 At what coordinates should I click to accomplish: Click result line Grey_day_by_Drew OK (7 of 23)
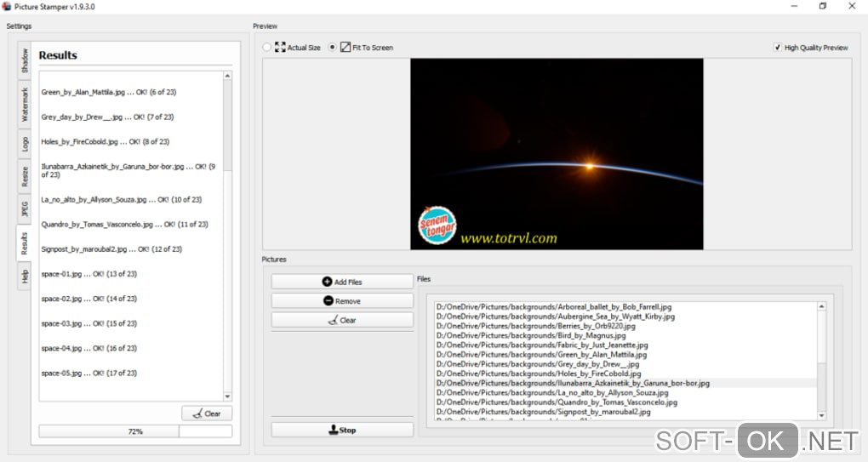click(x=107, y=117)
